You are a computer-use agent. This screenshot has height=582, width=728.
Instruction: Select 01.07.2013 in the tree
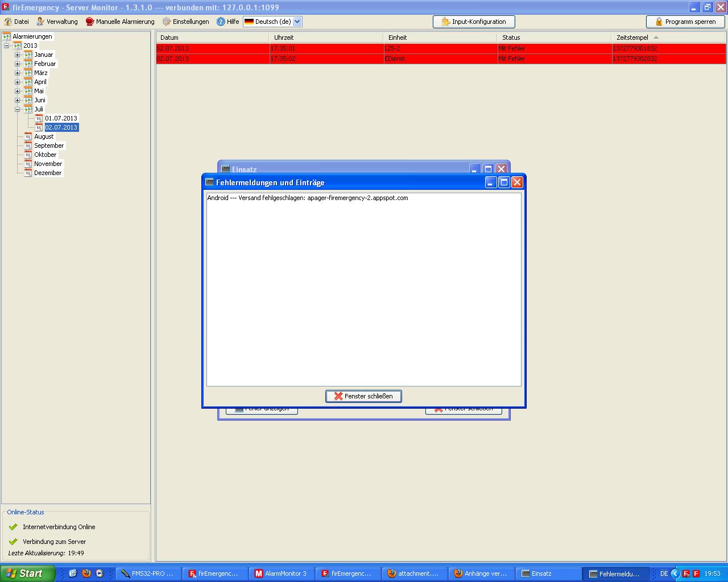point(61,118)
